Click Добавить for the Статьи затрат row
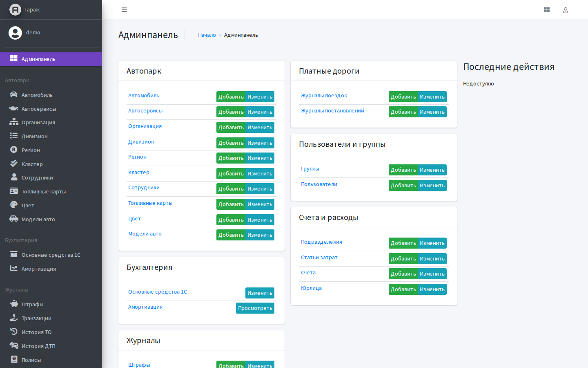The width and height of the screenshot is (588, 368). click(x=403, y=259)
